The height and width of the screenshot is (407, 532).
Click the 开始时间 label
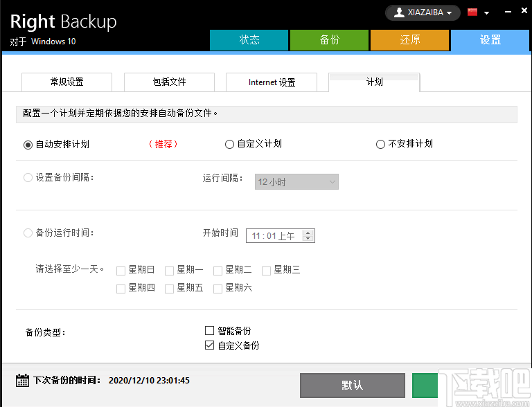click(x=220, y=233)
